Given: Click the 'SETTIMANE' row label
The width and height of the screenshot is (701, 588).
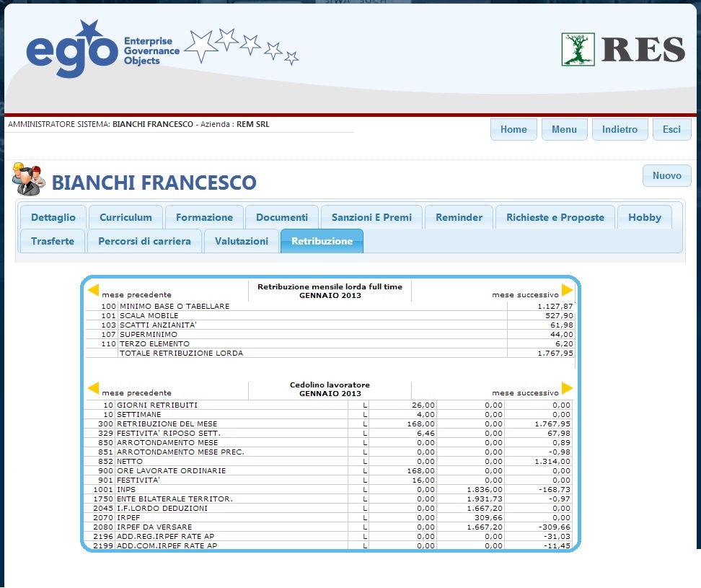Looking at the screenshot, I should 139,415.
